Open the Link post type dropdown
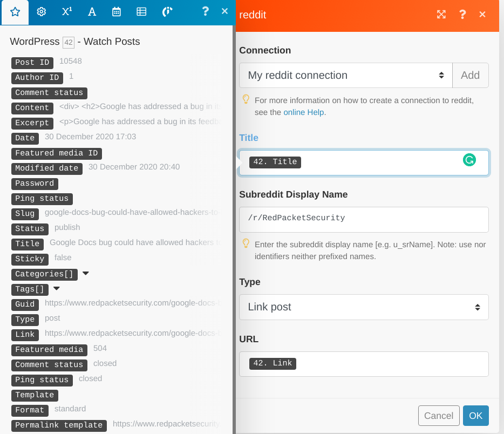 click(364, 307)
